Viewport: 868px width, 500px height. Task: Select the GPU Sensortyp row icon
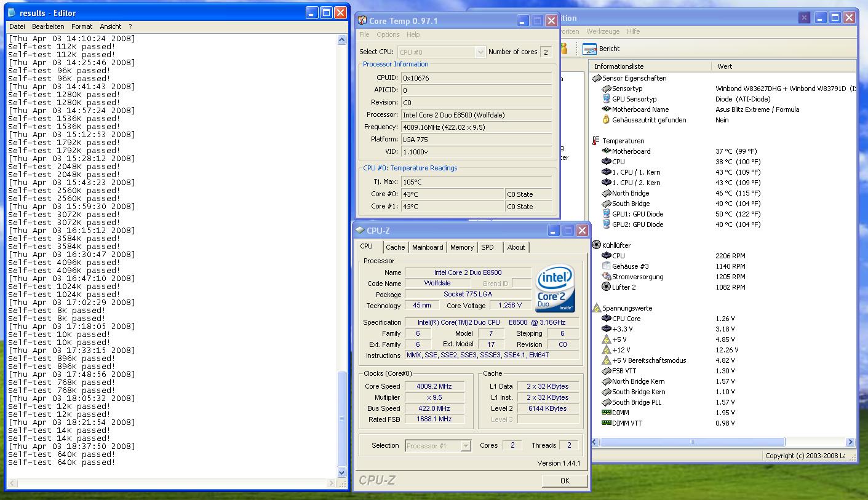(x=607, y=99)
